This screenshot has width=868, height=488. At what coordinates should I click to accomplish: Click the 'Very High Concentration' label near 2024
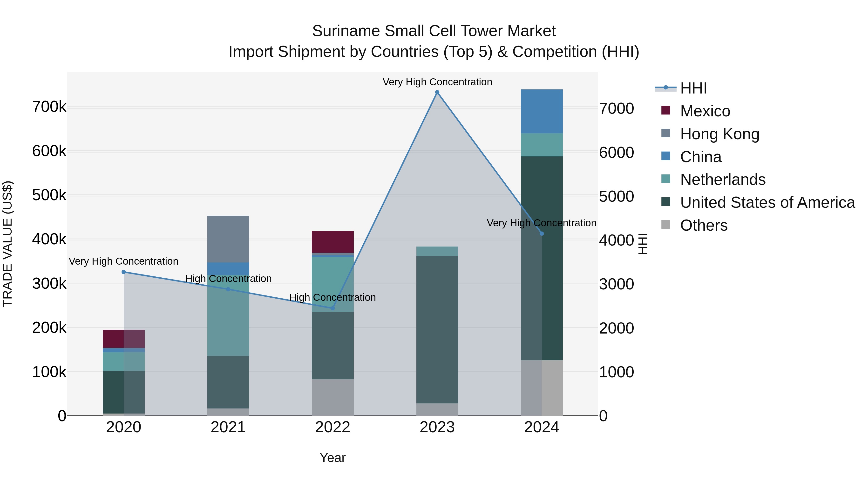[542, 223]
